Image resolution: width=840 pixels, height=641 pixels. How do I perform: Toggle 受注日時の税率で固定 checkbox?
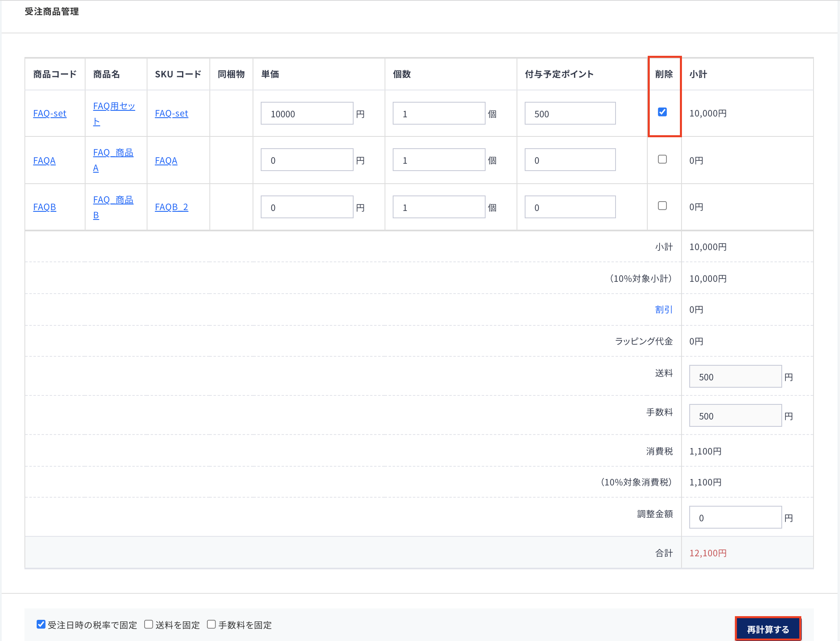coord(41,624)
